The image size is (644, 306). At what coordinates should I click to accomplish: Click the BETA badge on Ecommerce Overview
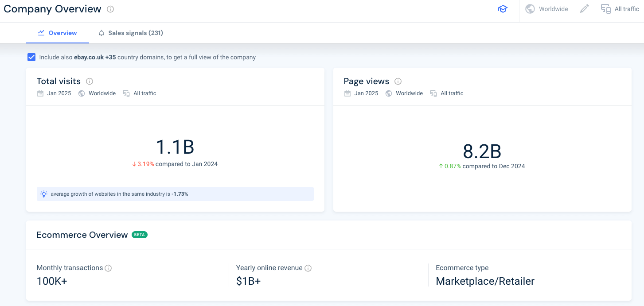(140, 234)
